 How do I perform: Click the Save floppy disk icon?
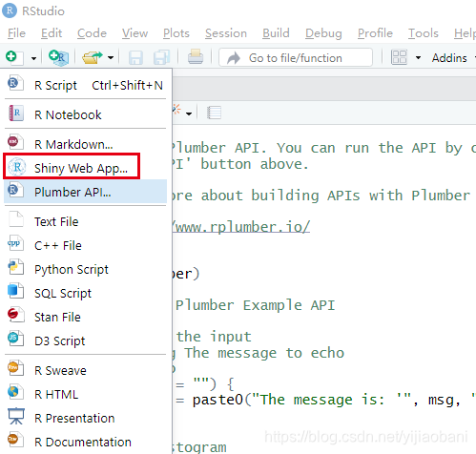tap(135, 58)
